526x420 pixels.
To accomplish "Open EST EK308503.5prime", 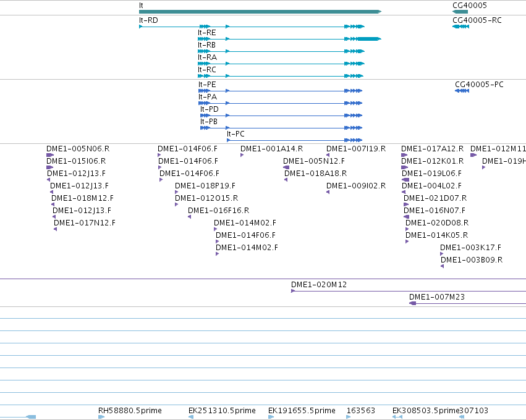I will pos(426,411).
